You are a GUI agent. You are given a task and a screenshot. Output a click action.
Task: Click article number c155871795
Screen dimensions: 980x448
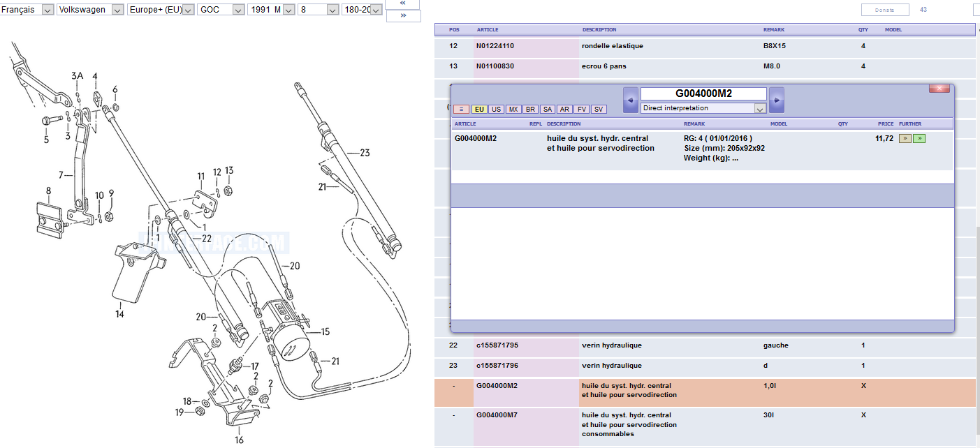pos(497,345)
